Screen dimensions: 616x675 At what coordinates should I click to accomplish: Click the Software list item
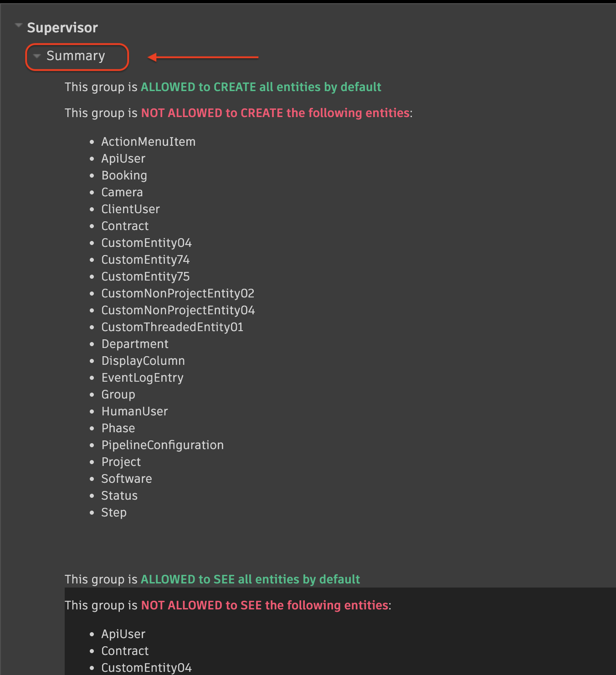[x=127, y=479]
